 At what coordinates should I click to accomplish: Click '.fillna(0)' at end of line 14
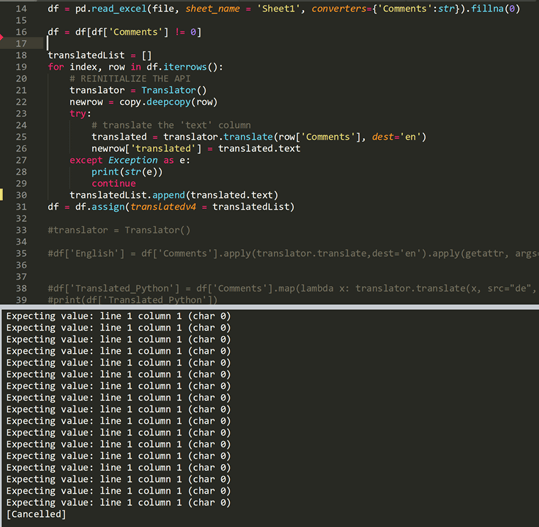[493, 9]
